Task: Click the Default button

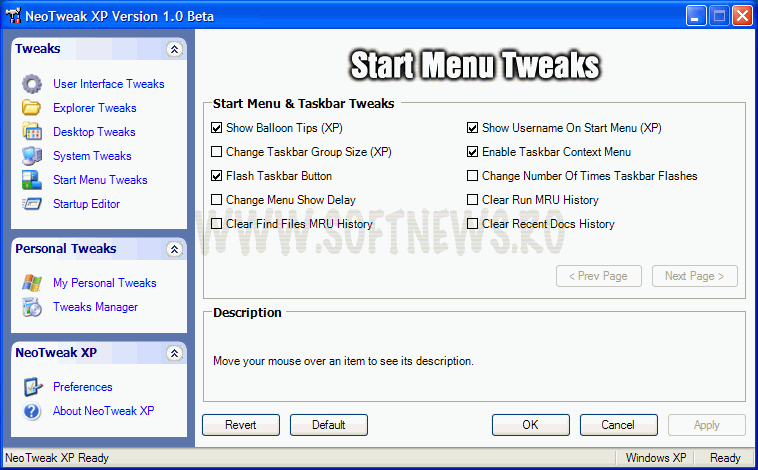Action: [x=329, y=425]
